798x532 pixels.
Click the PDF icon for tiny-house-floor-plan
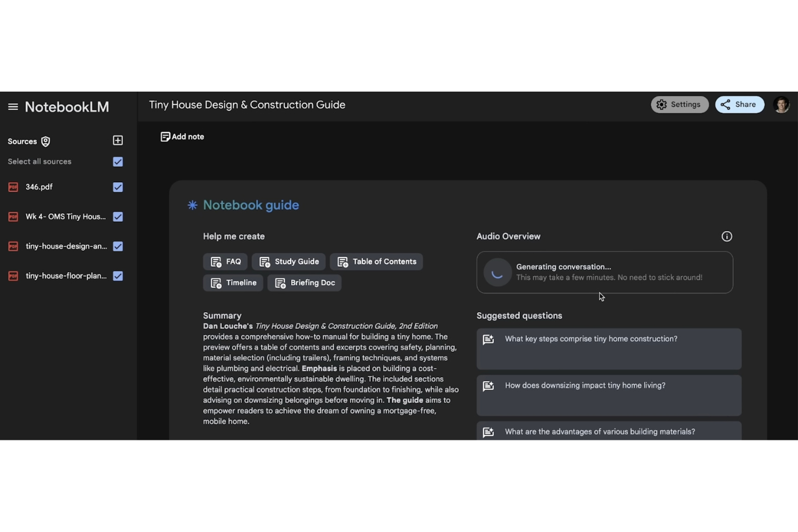point(13,276)
